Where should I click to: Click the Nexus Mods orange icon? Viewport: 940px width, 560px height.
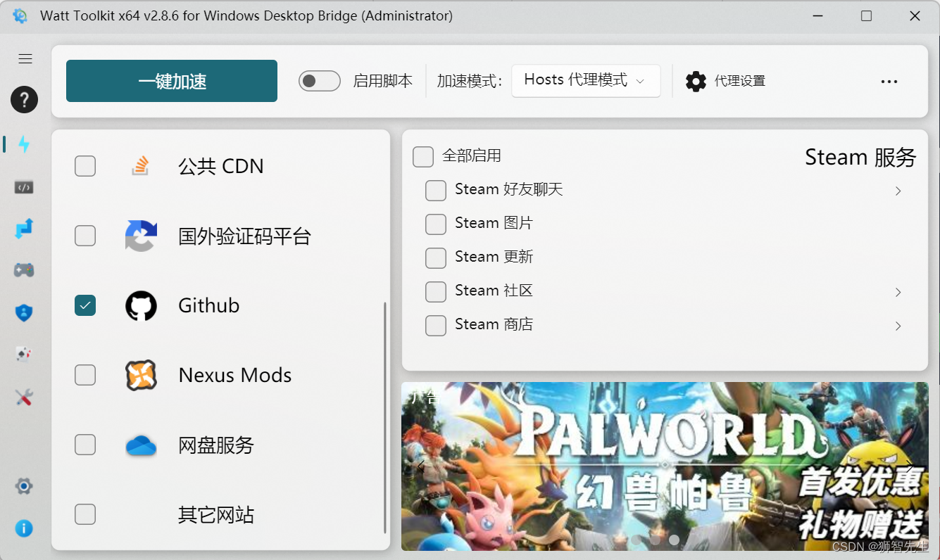point(141,375)
